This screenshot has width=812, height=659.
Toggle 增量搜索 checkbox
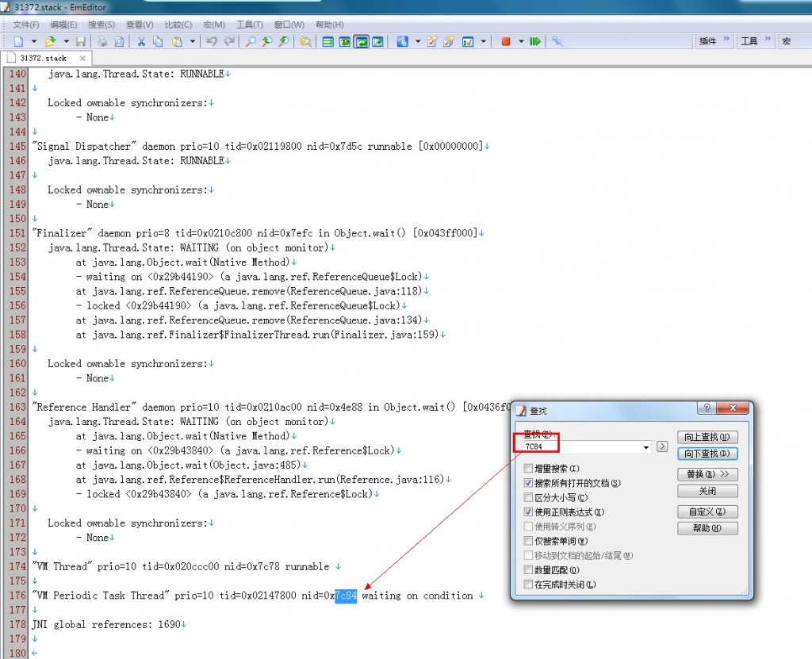[x=528, y=469]
